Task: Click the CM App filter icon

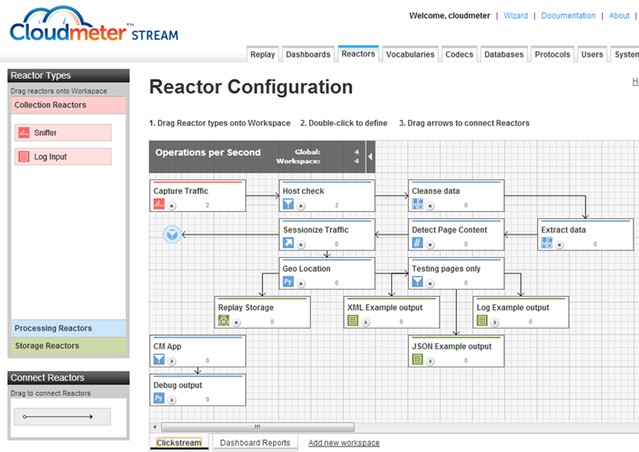Action: point(159,359)
